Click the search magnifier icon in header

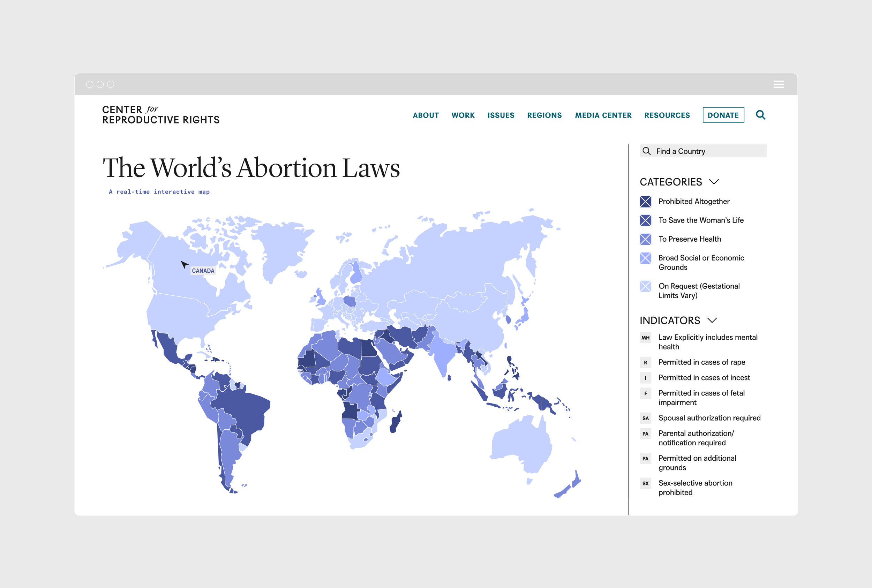pos(760,115)
